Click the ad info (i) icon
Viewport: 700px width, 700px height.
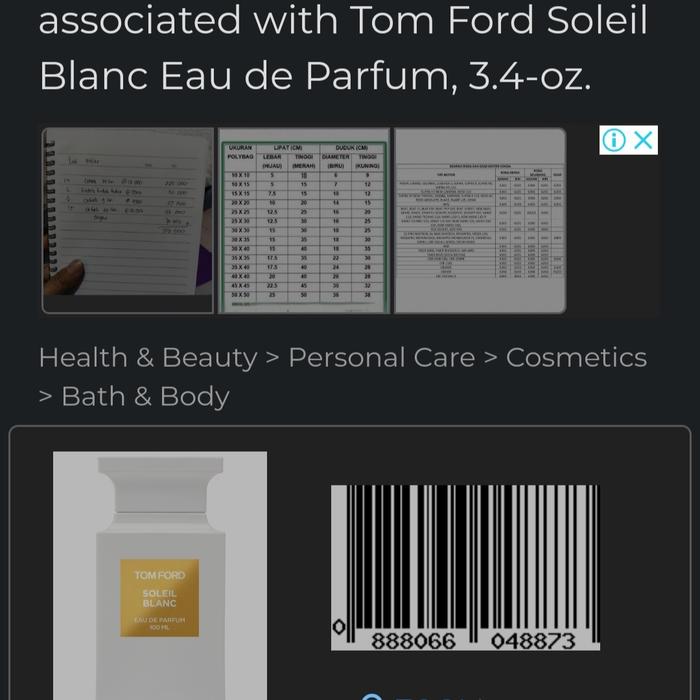(614, 141)
